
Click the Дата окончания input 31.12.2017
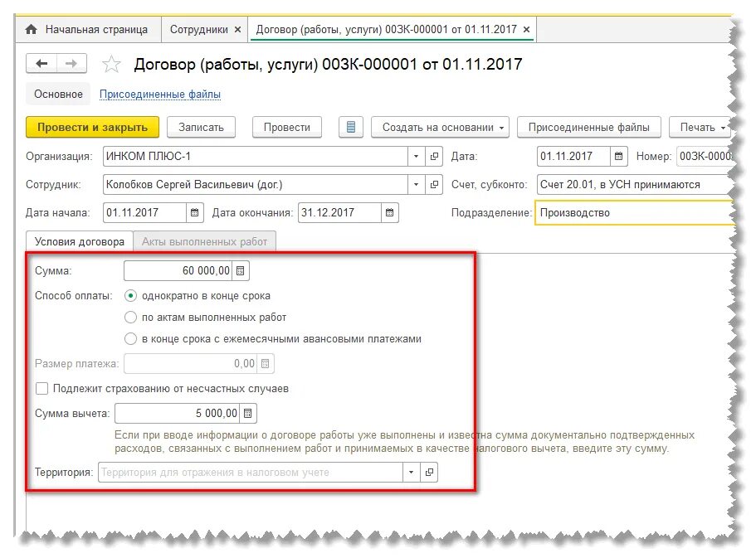[339, 212]
